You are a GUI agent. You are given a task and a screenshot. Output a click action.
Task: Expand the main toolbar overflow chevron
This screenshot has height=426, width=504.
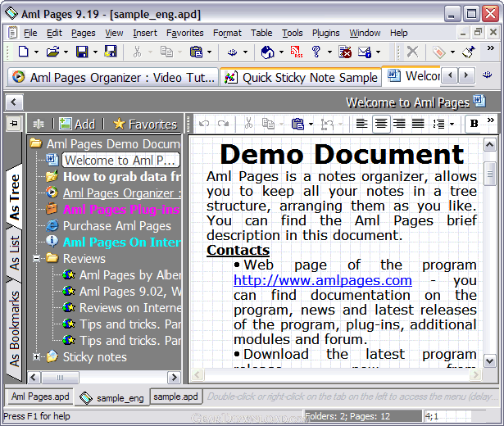491,48
